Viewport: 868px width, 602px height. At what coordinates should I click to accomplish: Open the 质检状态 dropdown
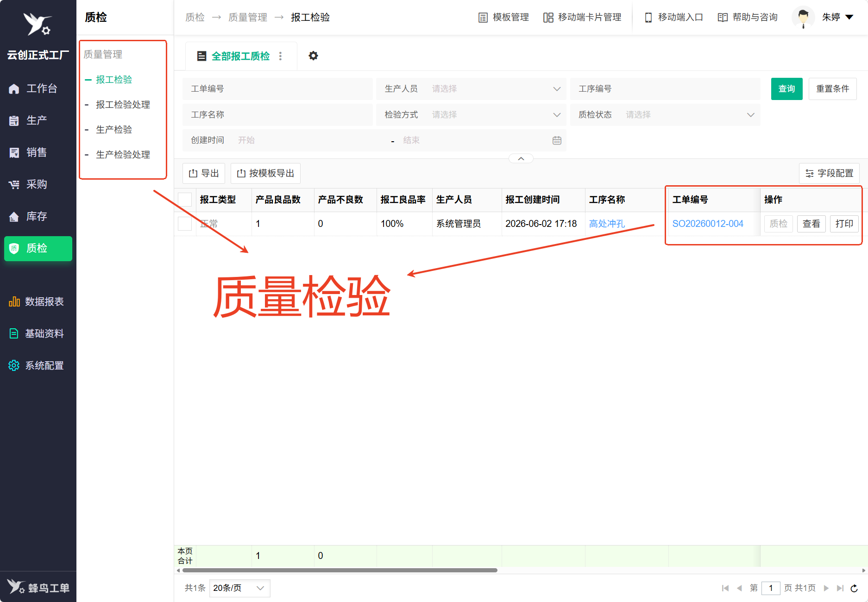click(665, 115)
